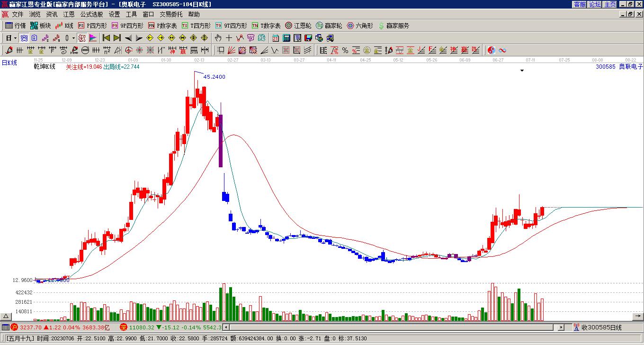
Task: Click the 客服 customer service button
Action: [x=580, y=4]
